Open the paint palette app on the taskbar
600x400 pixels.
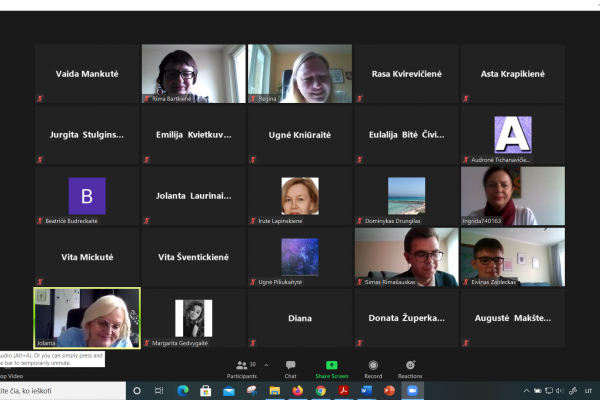251,391
